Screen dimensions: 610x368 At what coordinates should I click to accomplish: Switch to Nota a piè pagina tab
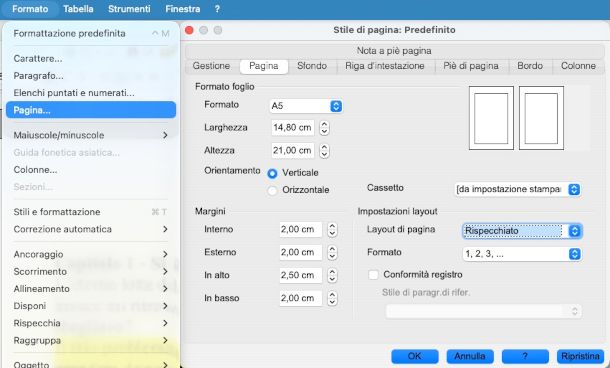pyautogui.click(x=394, y=51)
